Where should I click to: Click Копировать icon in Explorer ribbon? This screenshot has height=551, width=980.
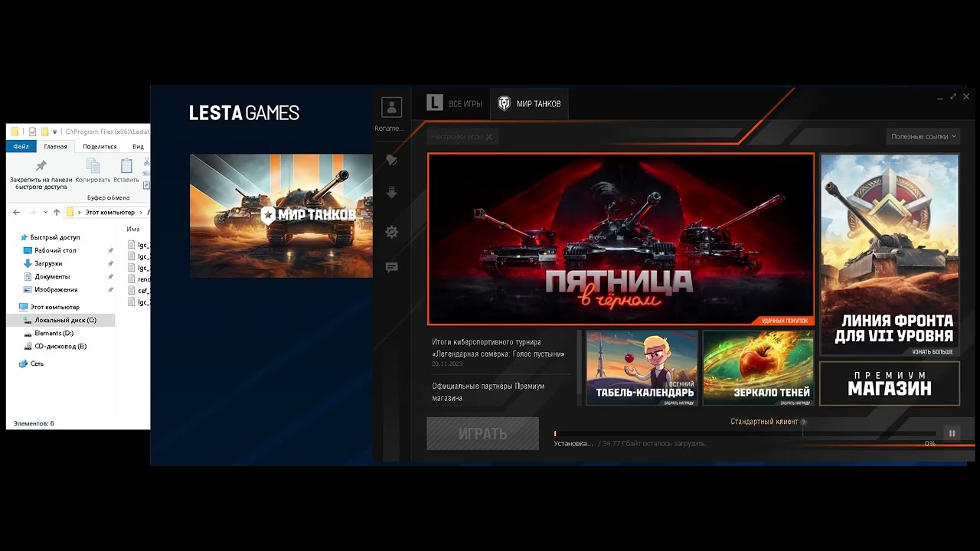tap(93, 166)
